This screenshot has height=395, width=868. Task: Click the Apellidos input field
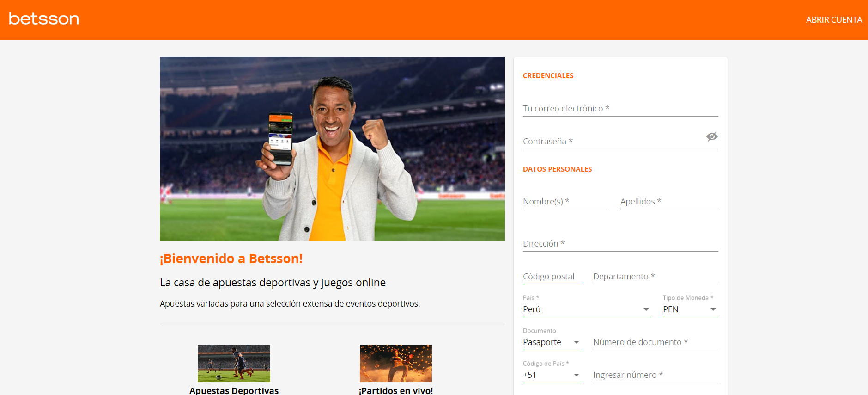[669, 202]
